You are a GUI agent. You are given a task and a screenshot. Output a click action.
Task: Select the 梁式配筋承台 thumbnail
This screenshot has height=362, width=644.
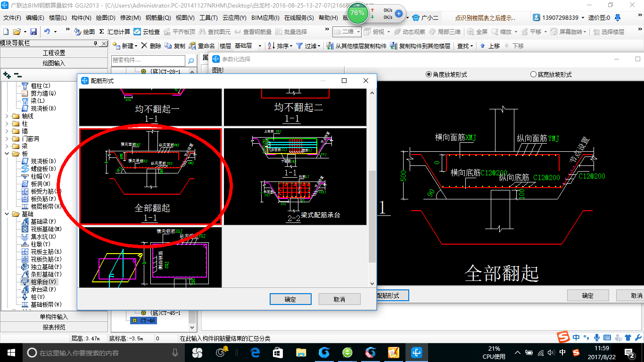pos(295,176)
